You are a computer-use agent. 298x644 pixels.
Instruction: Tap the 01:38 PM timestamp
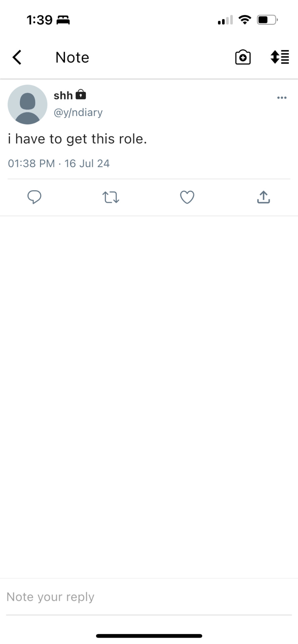pos(31,163)
